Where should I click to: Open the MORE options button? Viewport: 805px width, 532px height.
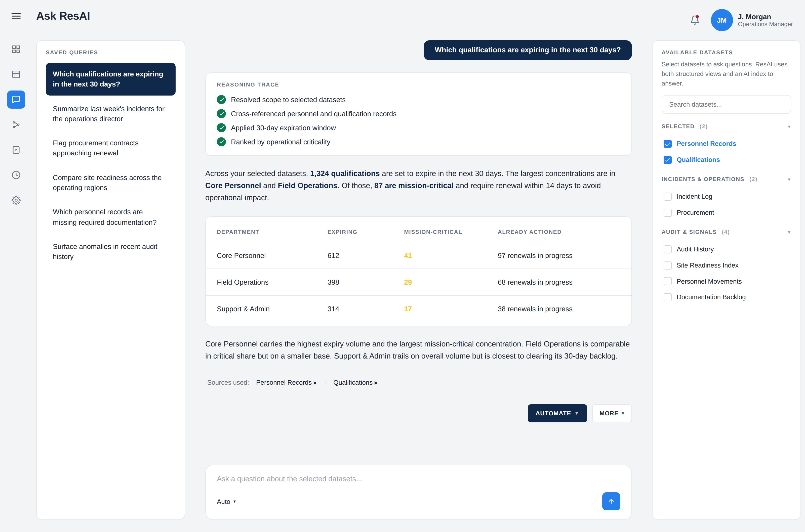click(612, 413)
